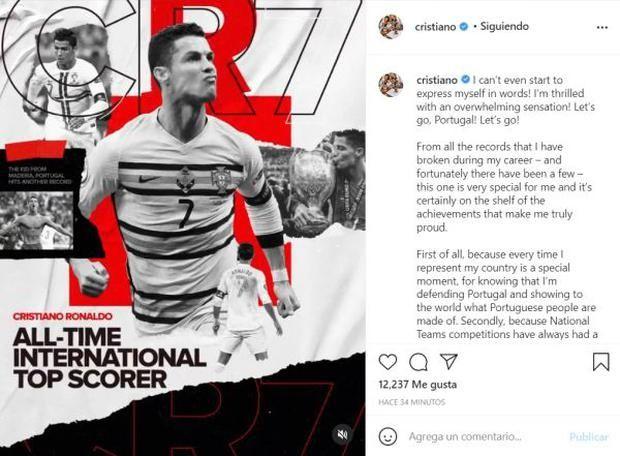Image resolution: width=620 pixels, height=456 pixels.
Task: Open cristiano profile from header username
Action: pos(435,26)
